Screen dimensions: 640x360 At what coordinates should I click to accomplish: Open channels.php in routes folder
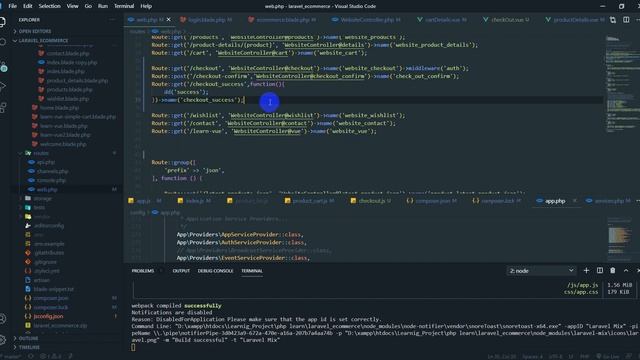[52, 171]
